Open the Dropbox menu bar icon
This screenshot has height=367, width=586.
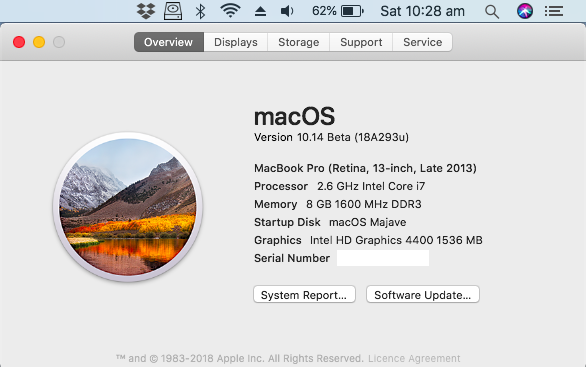(146, 11)
